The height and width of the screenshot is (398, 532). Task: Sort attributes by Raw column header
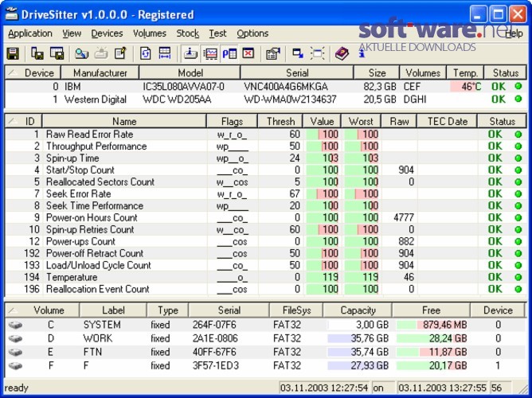click(399, 121)
